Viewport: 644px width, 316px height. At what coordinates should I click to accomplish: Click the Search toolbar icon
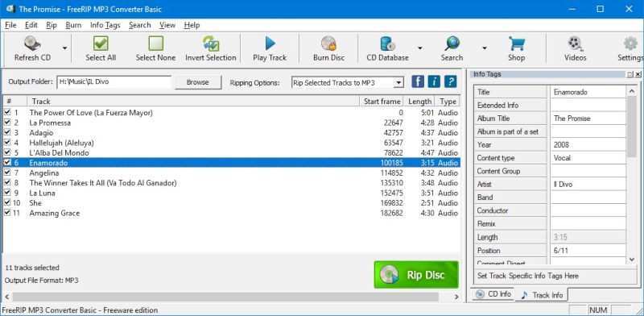pyautogui.click(x=452, y=44)
